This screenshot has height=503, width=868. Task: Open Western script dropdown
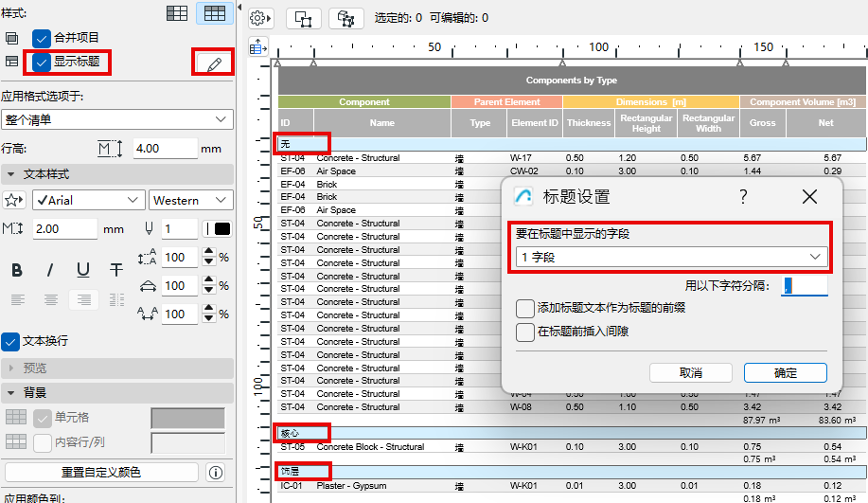[x=190, y=200]
